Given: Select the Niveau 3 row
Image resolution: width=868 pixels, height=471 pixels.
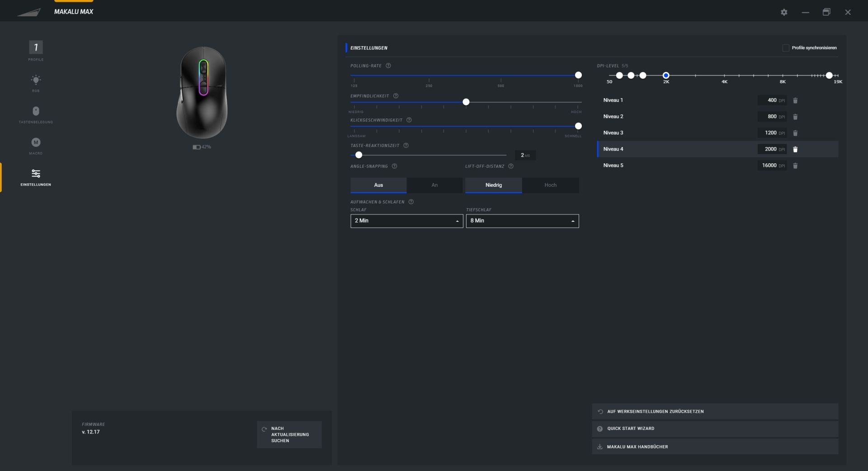Looking at the screenshot, I should [x=718, y=133].
